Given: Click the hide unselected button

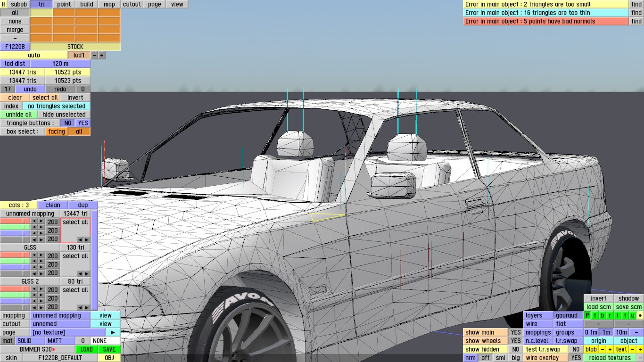Looking at the screenshot, I should click(64, 115).
